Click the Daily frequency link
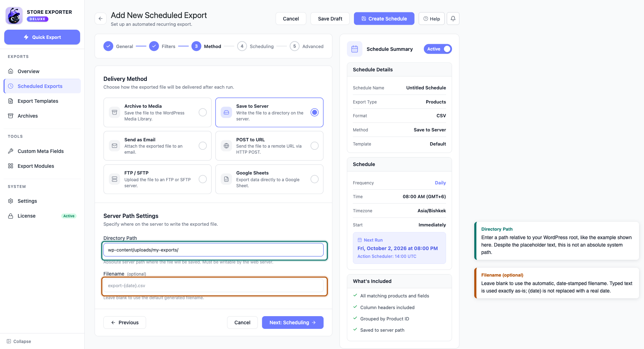 coord(440,183)
